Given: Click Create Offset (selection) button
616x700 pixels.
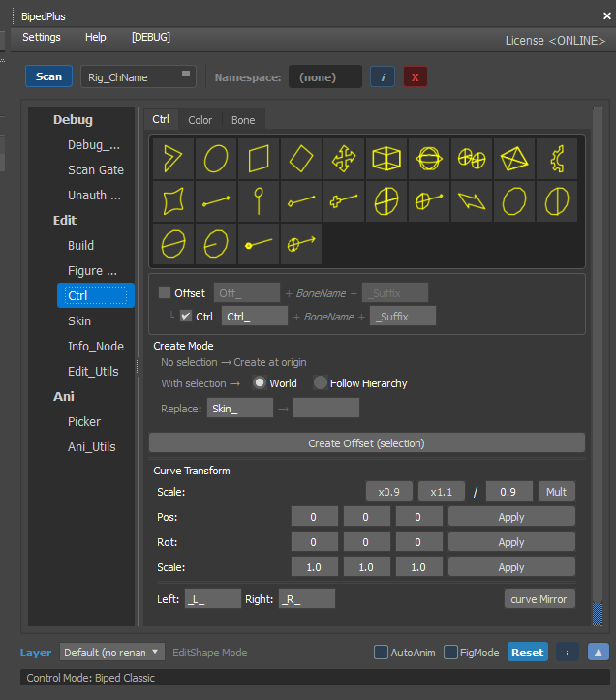Looking at the screenshot, I should click(x=367, y=442).
